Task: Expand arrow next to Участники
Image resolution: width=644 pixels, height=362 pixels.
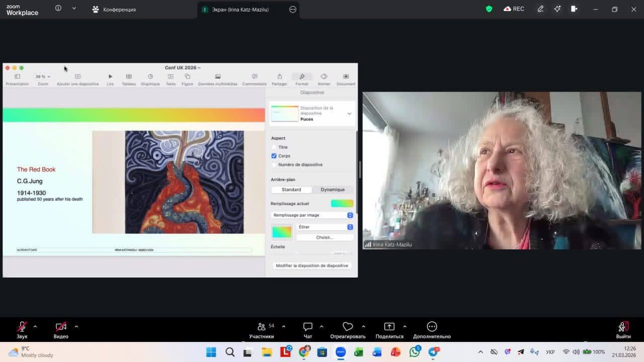Action: click(x=284, y=326)
